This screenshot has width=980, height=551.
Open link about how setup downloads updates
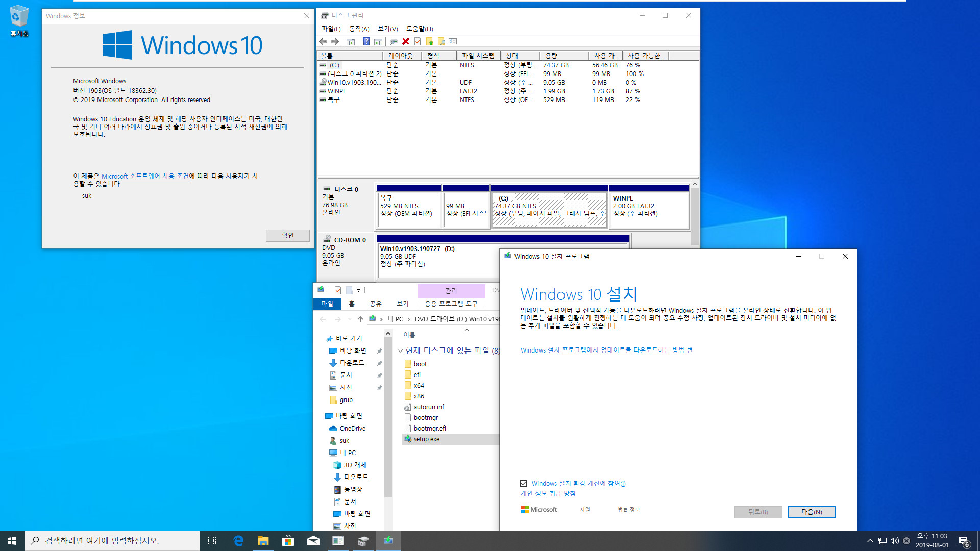[x=606, y=350]
